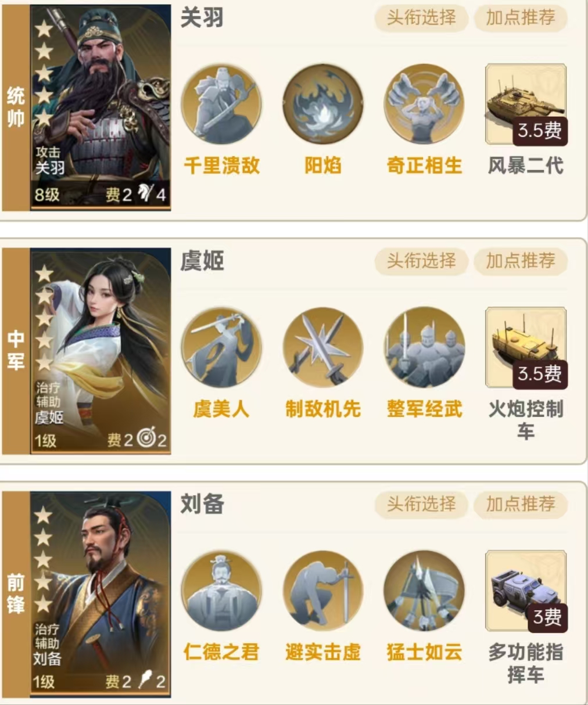Screen dimensions: 588x705
Task: Tap the 猛士如云 skill icon
Action: pos(424,591)
